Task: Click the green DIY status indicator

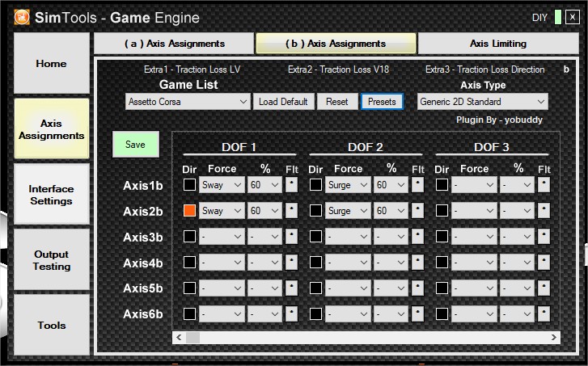Action: tap(558, 17)
